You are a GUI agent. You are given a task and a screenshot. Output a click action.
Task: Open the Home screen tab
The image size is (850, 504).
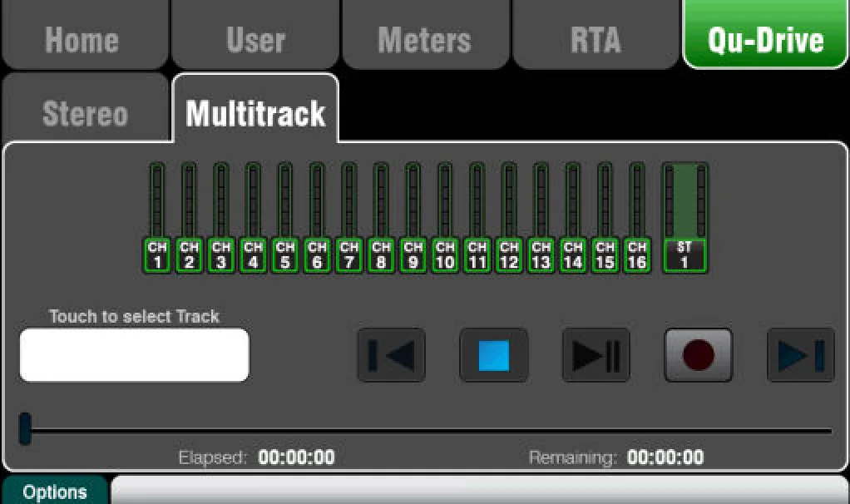85,35
